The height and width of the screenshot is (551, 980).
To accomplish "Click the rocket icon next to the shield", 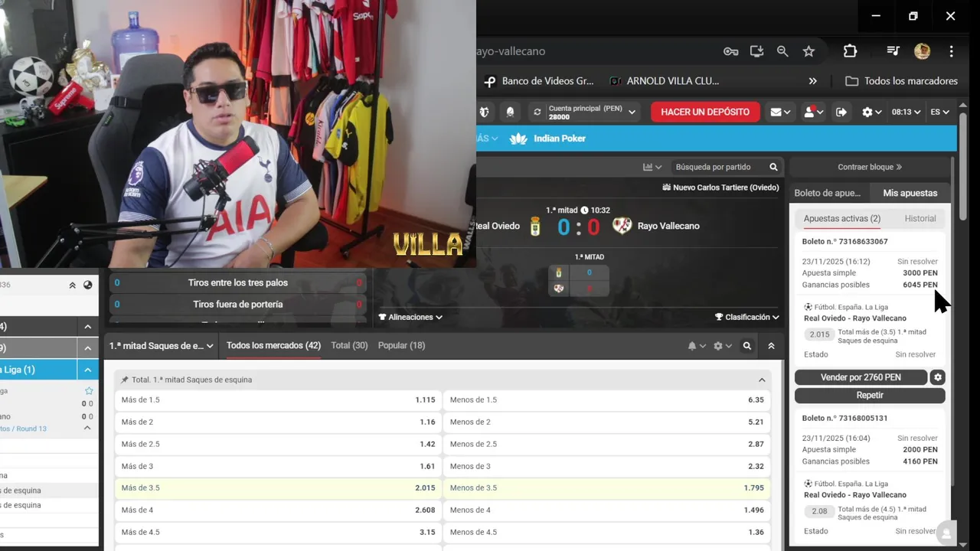I will click(510, 112).
